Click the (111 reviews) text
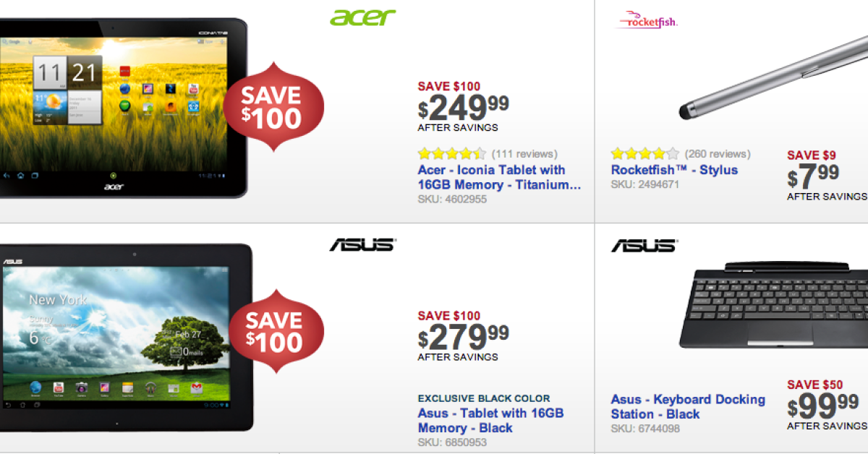This screenshot has width=868, height=454. pos(524,154)
